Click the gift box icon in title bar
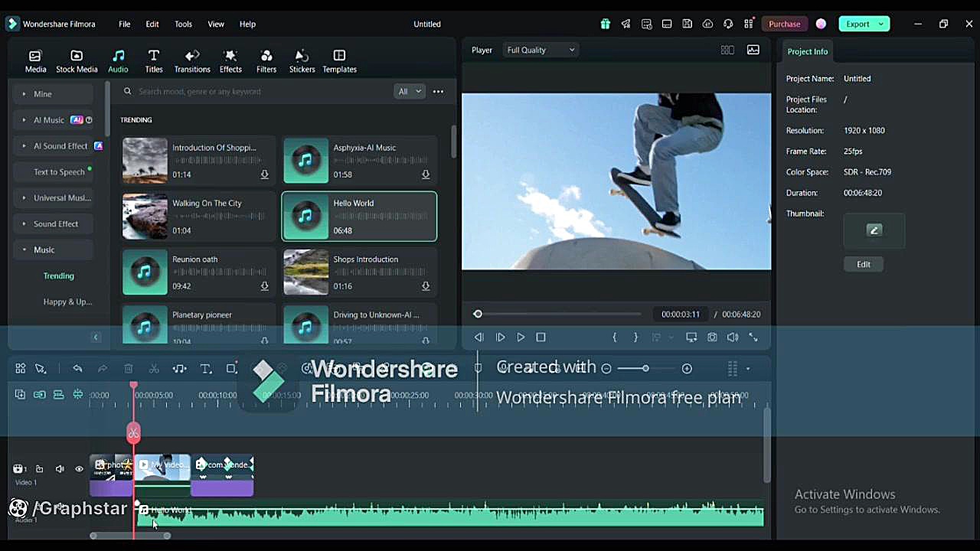 [x=606, y=24]
